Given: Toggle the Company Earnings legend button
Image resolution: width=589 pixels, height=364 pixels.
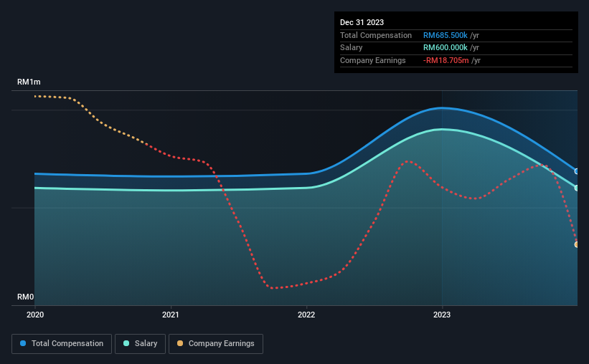Looking at the screenshot, I should tap(216, 344).
